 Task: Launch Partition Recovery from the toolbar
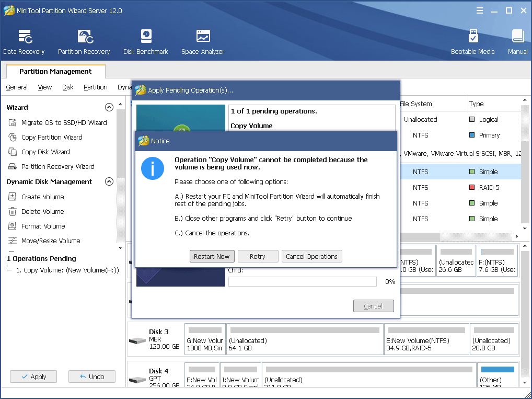click(x=84, y=42)
